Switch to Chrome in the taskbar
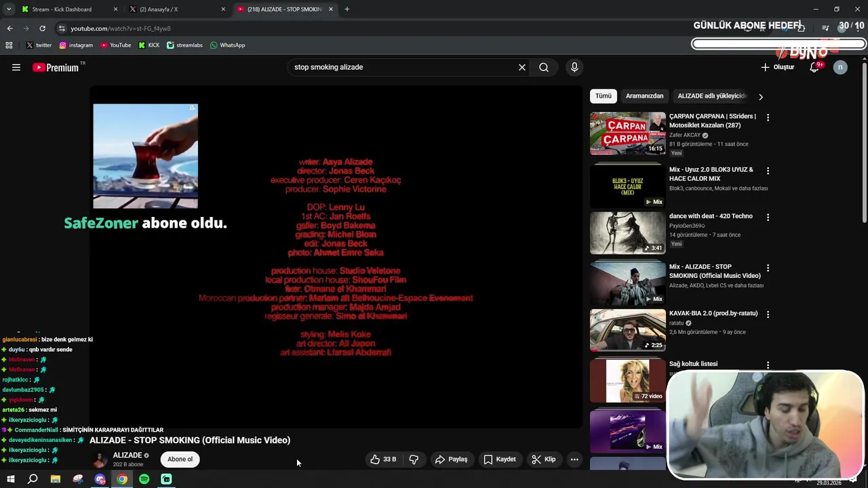Viewport: 868px width, 488px height. click(121, 479)
